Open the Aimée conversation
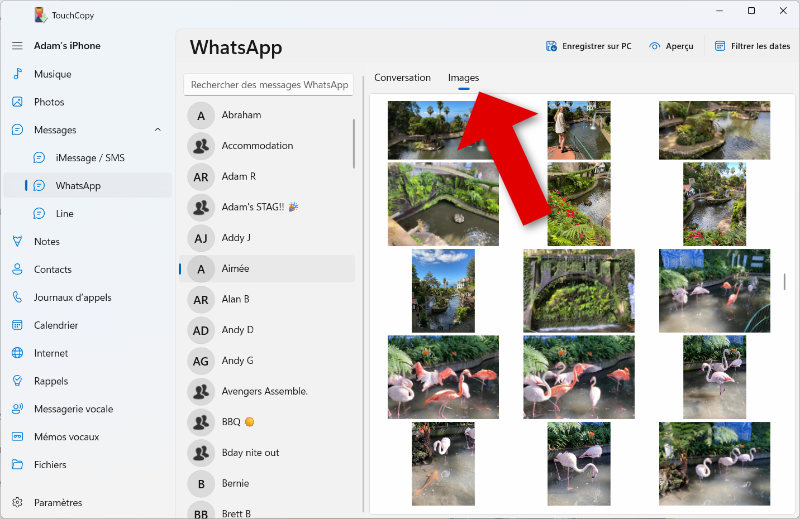800x519 pixels. [x=266, y=268]
